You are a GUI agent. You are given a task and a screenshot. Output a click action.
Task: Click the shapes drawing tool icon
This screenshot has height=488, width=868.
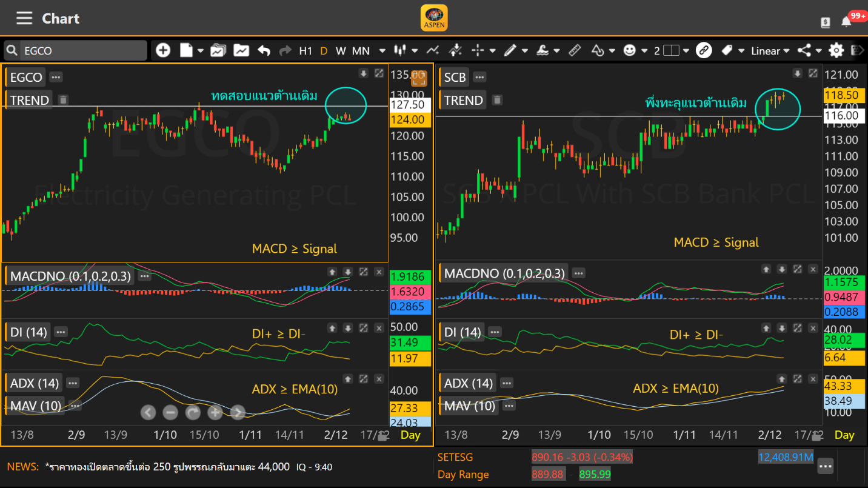click(x=598, y=50)
